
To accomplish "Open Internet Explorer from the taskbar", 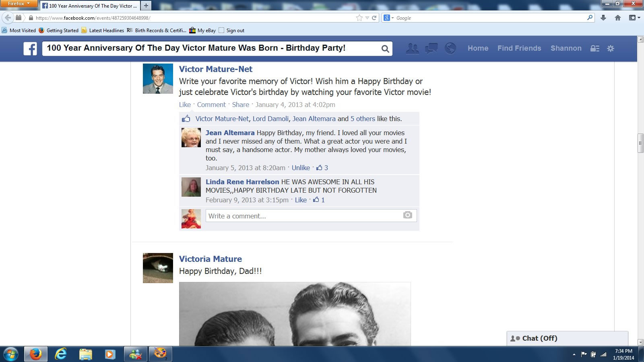I will point(61,354).
